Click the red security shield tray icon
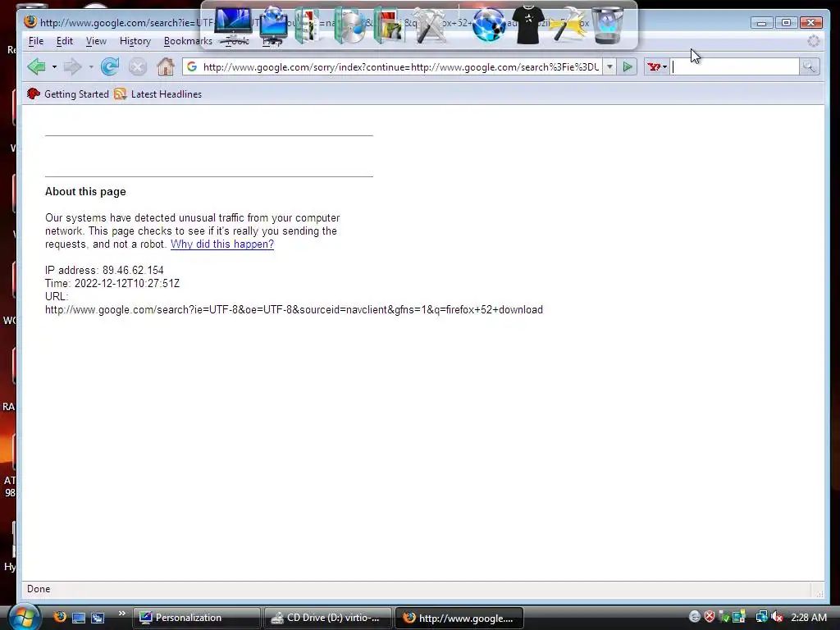840x630 pixels. [x=710, y=617]
